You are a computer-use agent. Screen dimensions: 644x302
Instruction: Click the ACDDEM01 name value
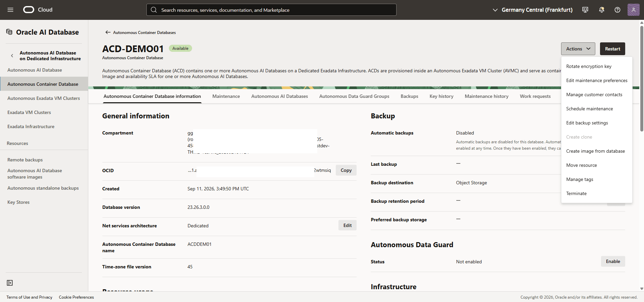pos(199,244)
